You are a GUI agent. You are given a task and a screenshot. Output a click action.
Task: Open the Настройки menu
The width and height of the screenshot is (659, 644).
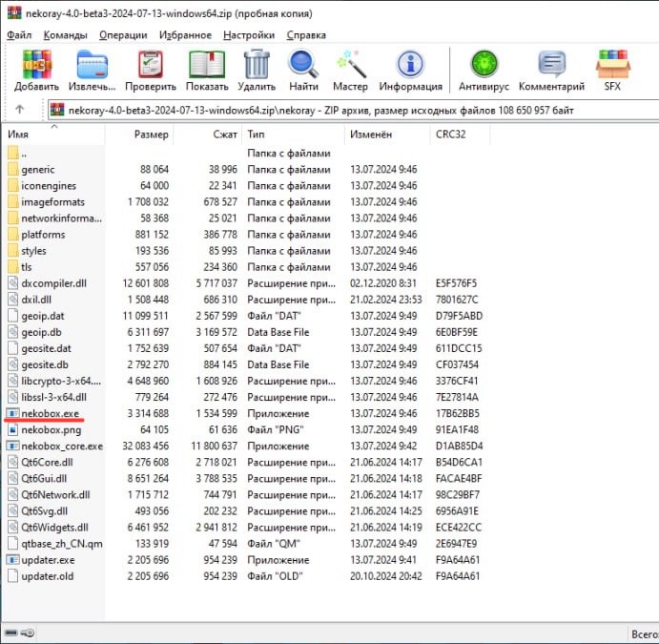click(249, 35)
